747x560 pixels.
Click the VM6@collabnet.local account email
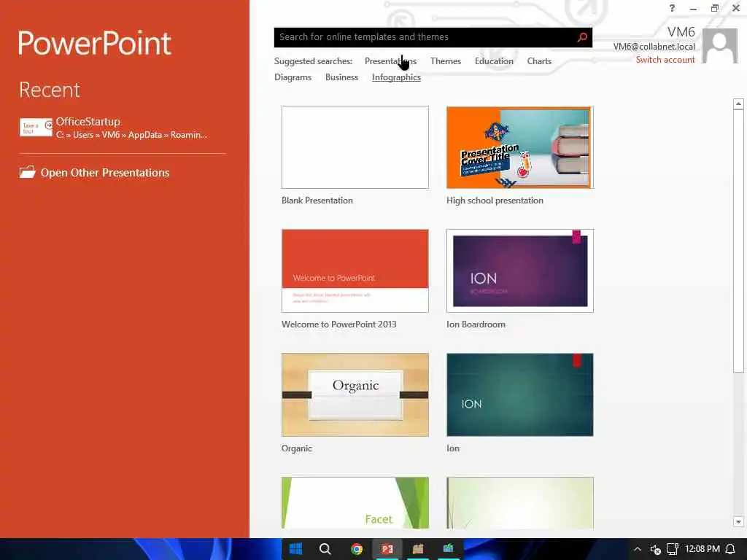point(654,47)
